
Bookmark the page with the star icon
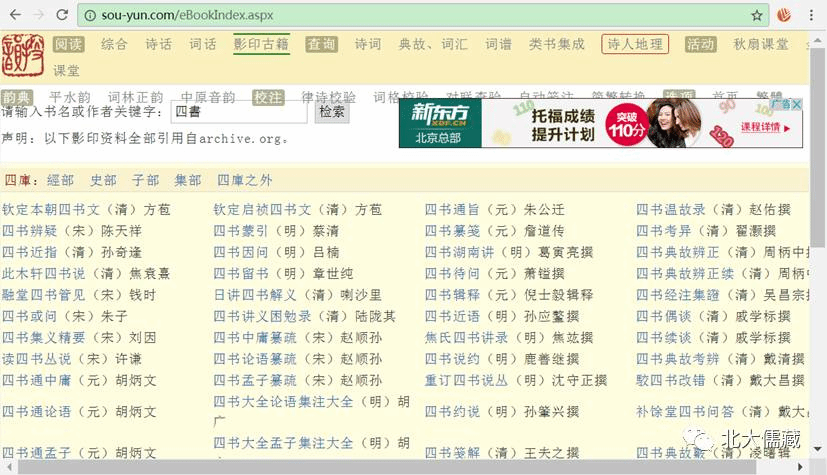(x=757, y=15)
